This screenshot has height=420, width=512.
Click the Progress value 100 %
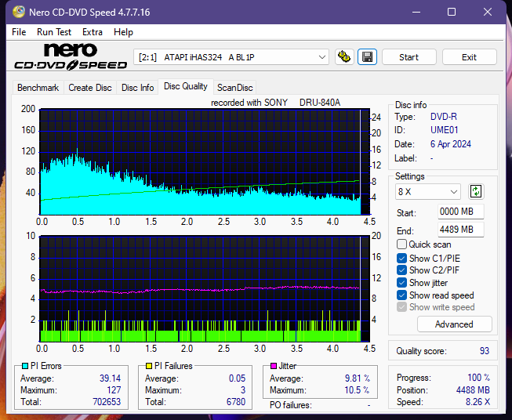[x=479, y=378]
